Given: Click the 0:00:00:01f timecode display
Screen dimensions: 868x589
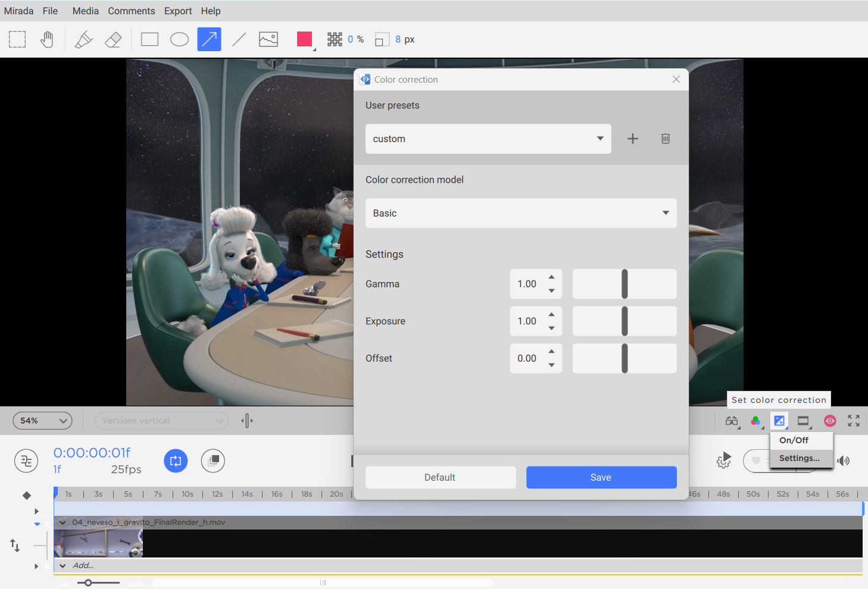Looking at the screenshot, I should (x=92, y=453).
